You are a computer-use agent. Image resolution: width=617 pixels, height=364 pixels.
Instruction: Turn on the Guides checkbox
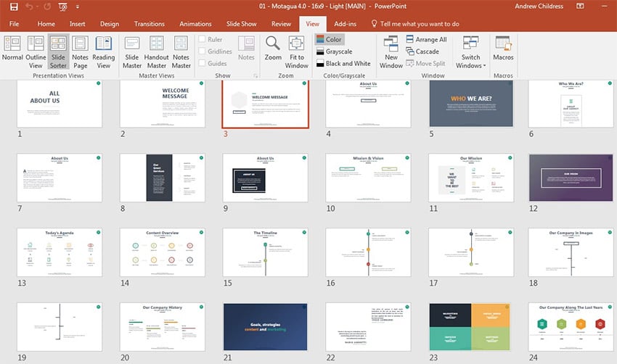[203, 63]
